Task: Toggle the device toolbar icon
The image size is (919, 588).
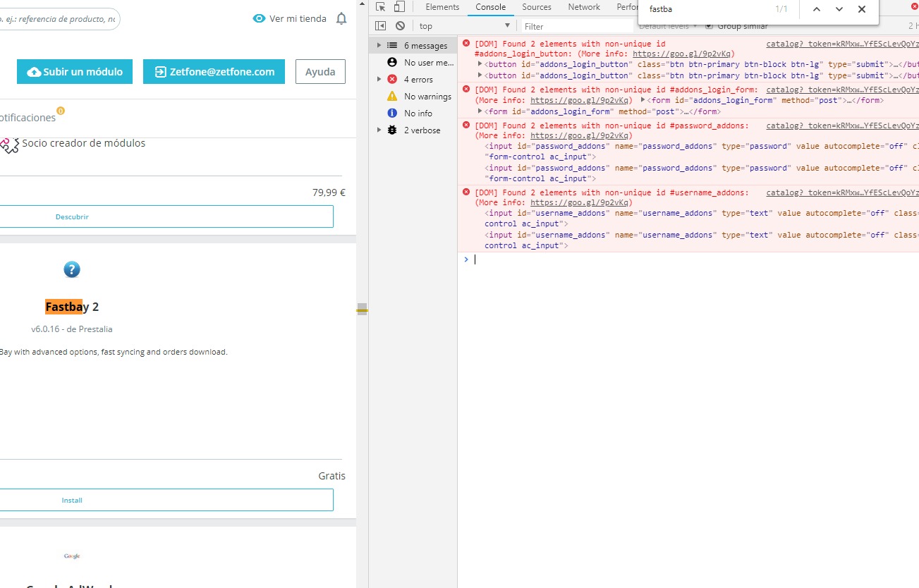Action: tap(399, 7)
